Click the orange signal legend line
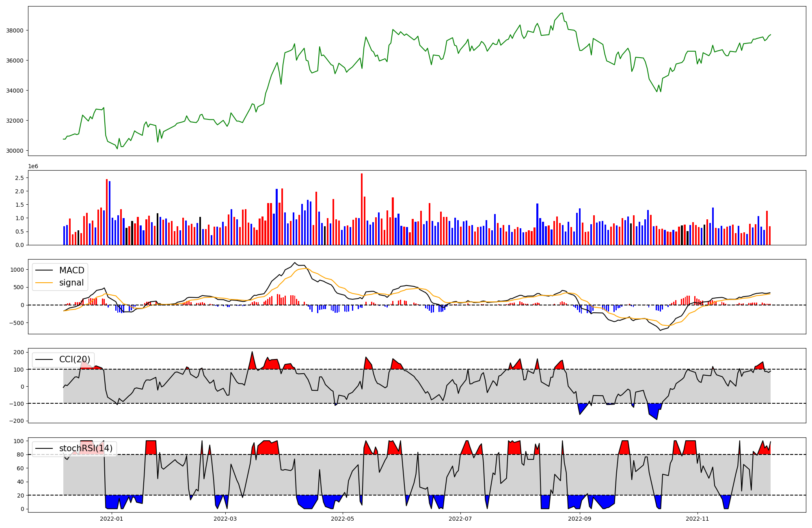 (x=44, y=283)
